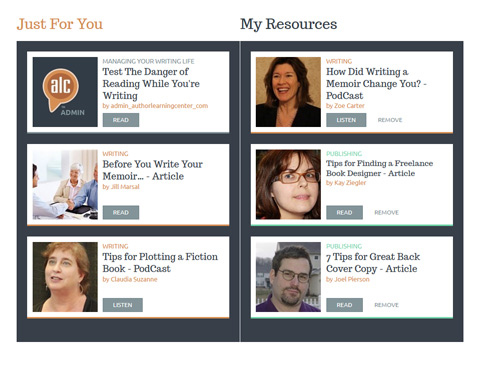Viewport: 500px width, 383px height.
Task: Click the handshake meeting photo thumbnail
Action: 65,184
